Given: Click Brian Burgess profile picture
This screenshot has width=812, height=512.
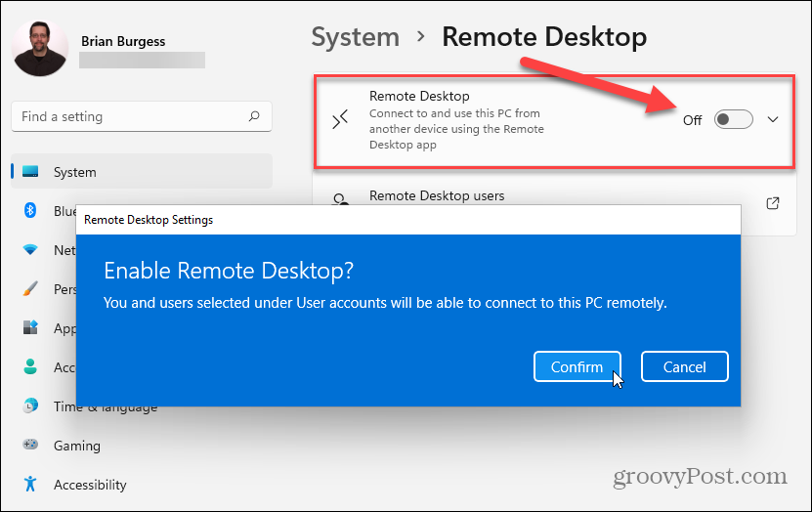Looking at the screenshot, I should [x=41, y=48].
